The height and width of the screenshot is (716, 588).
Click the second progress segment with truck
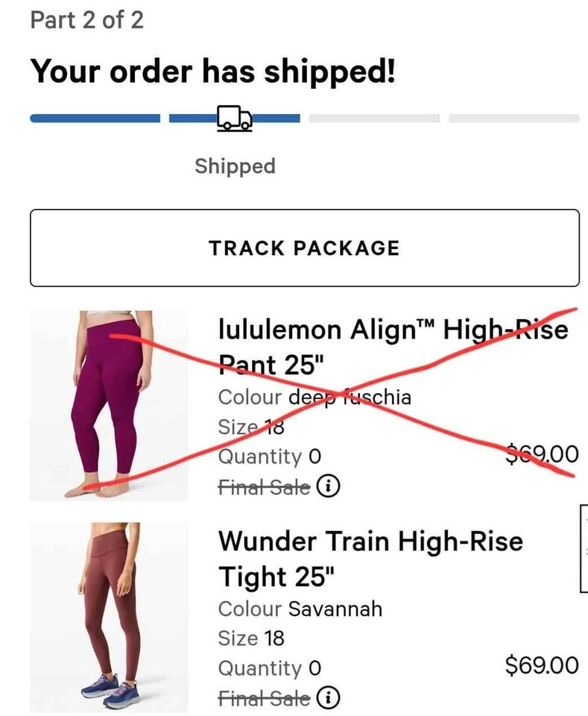pos(235,119)
